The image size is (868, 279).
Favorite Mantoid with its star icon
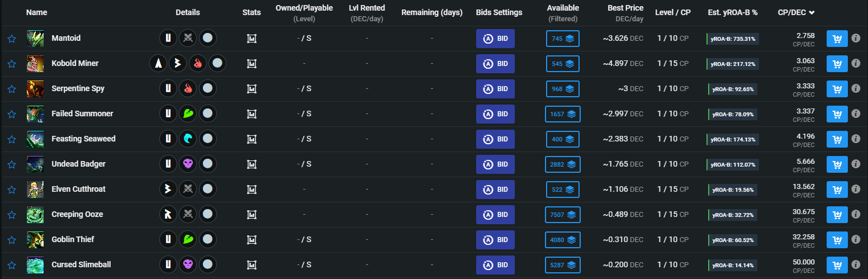point(11,39)
